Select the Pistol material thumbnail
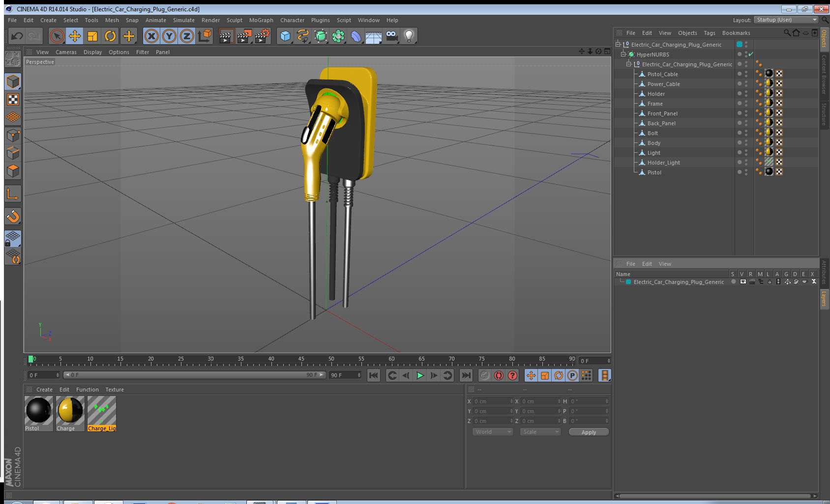Viewport: 830px width, 504px height. (x=38, y=410)
